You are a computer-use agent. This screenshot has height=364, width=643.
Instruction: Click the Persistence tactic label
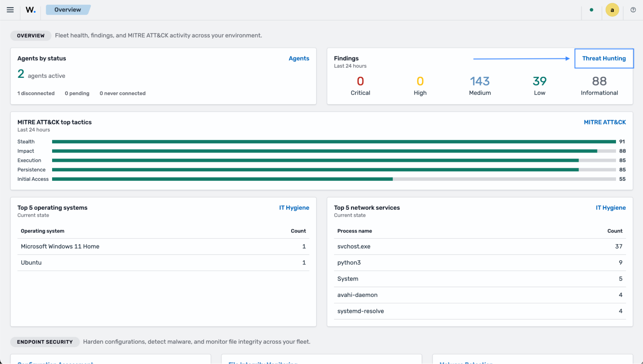click(32, 169)
